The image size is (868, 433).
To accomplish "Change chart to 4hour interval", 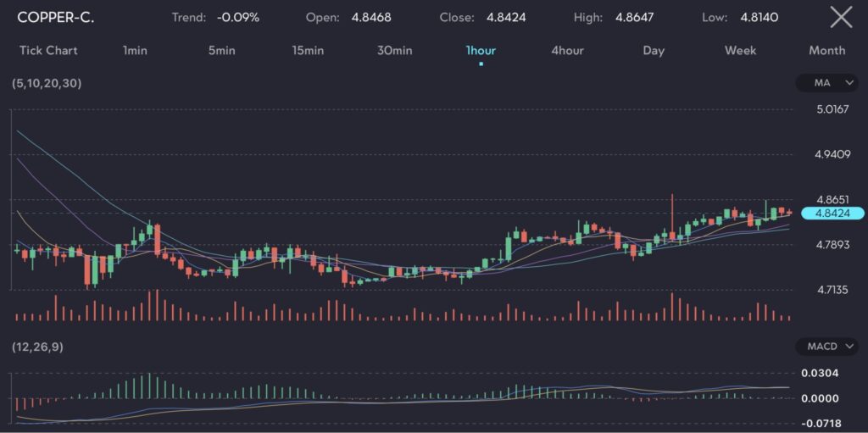I will (x=567, y=51).
